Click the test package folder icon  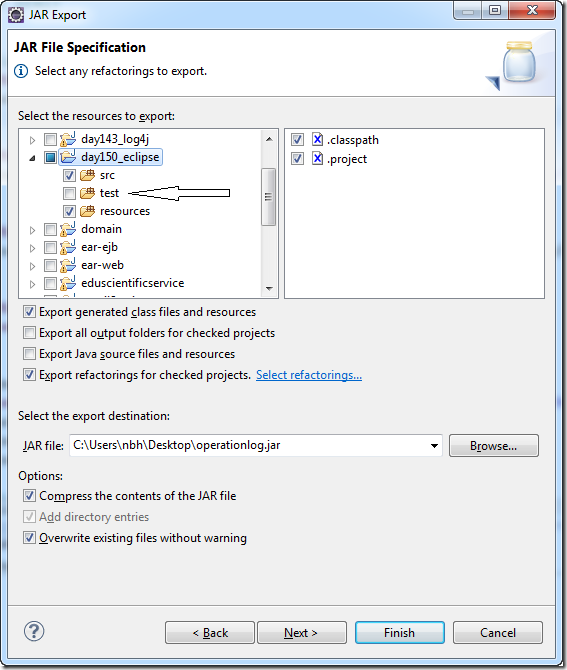point(87,193)
